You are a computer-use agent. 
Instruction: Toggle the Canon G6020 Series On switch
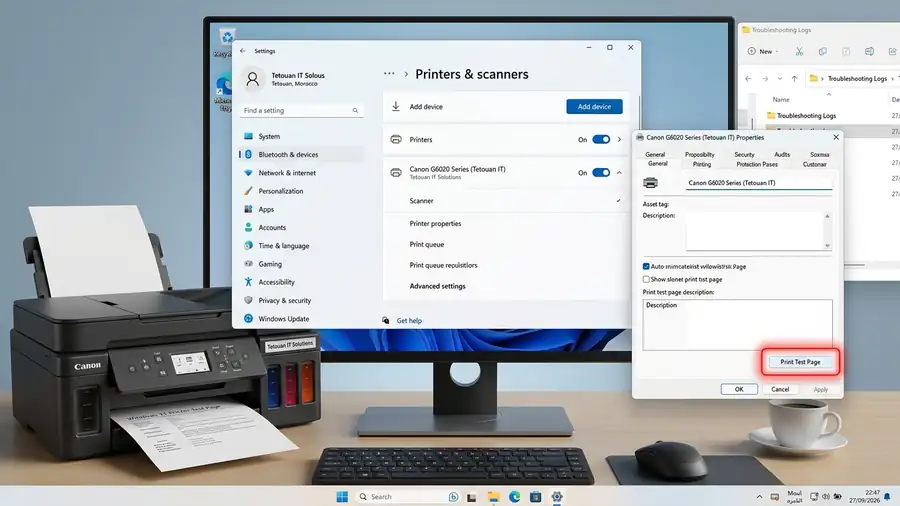click(601, 173)
